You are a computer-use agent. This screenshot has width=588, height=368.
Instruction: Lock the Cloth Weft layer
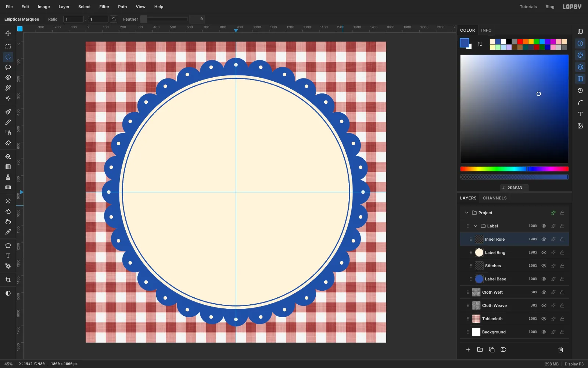pos(562,292)
